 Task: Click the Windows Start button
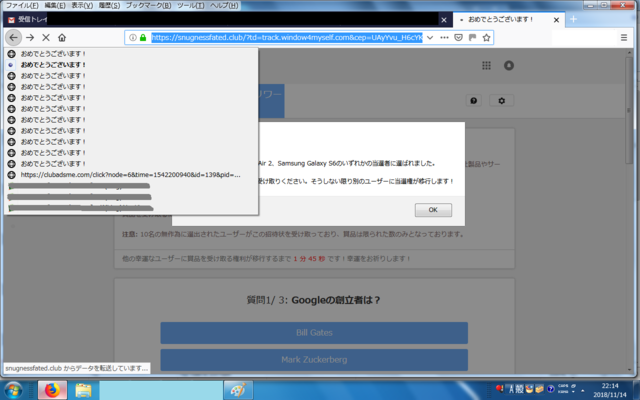(14, 389)
